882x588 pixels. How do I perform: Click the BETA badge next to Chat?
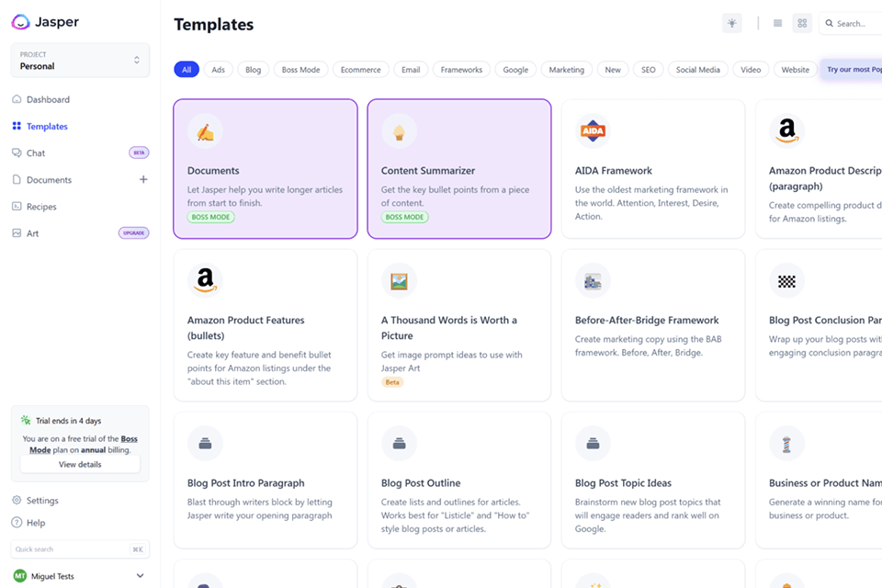[139, 153]
